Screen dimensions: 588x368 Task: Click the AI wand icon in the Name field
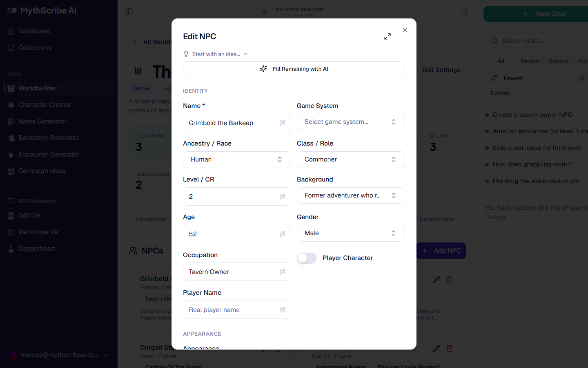[x=282, y=123]
